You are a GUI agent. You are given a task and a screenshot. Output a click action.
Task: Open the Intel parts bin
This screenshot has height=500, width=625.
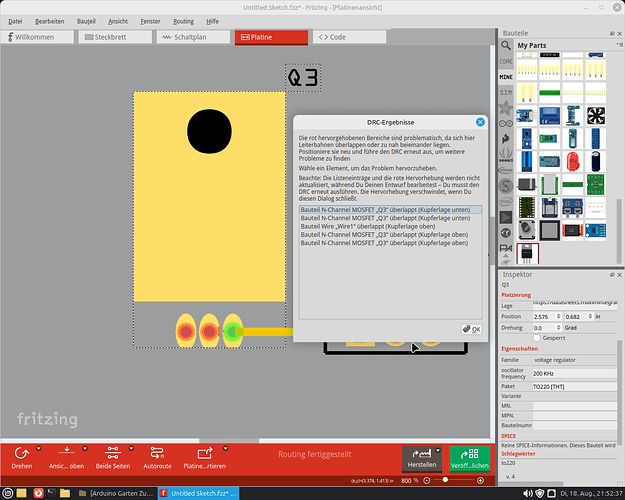click(x=506, y=201)
